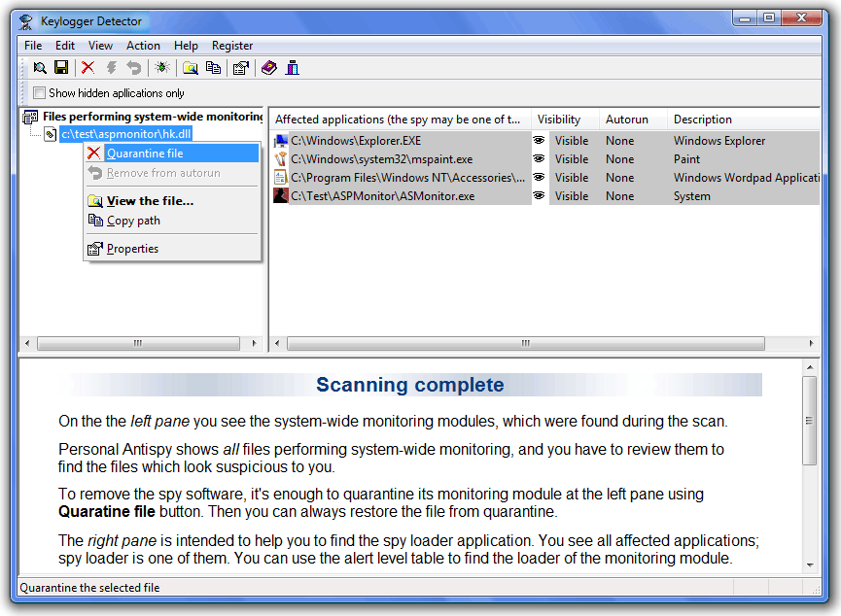Select the Files performing system-wide monitoring root node
Viewport: 841px width, 616px height.
152,117
